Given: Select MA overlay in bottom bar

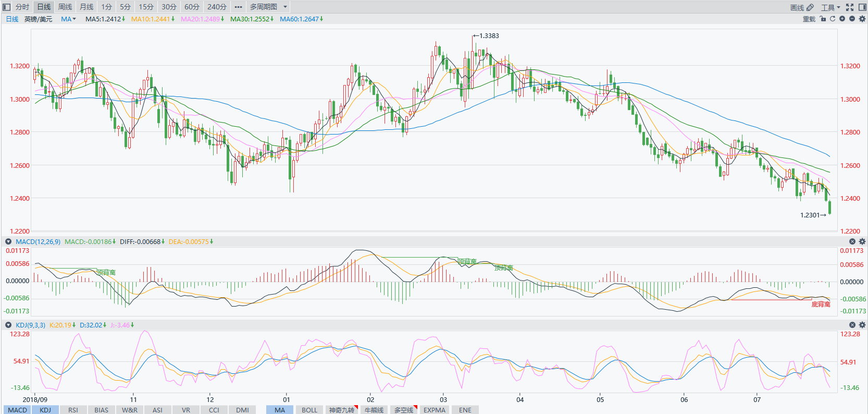Looking at the screenshot, I should pyautogui.click(x=280, y=410).
